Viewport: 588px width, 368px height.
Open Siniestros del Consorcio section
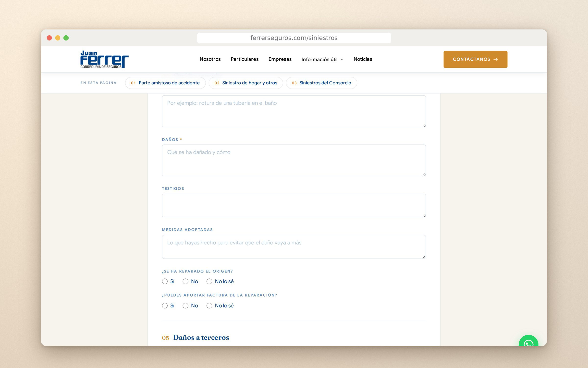321,83
